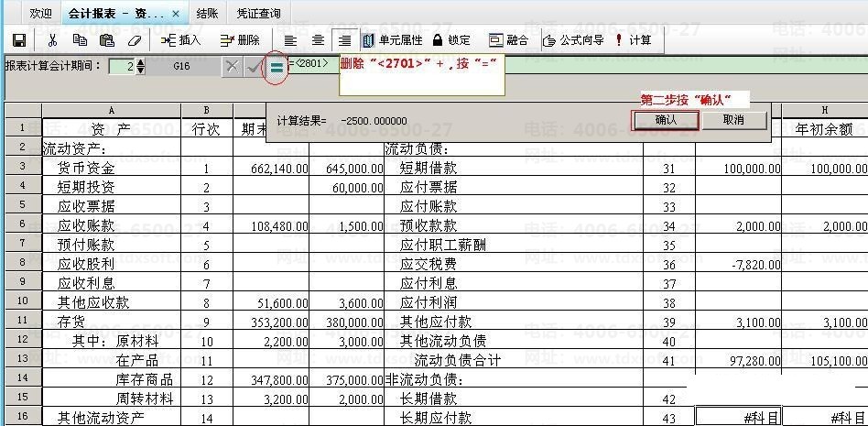This screenshot has width=868, height=426.
Task: Click the 确认 confirm button
Action: (665, 120)
